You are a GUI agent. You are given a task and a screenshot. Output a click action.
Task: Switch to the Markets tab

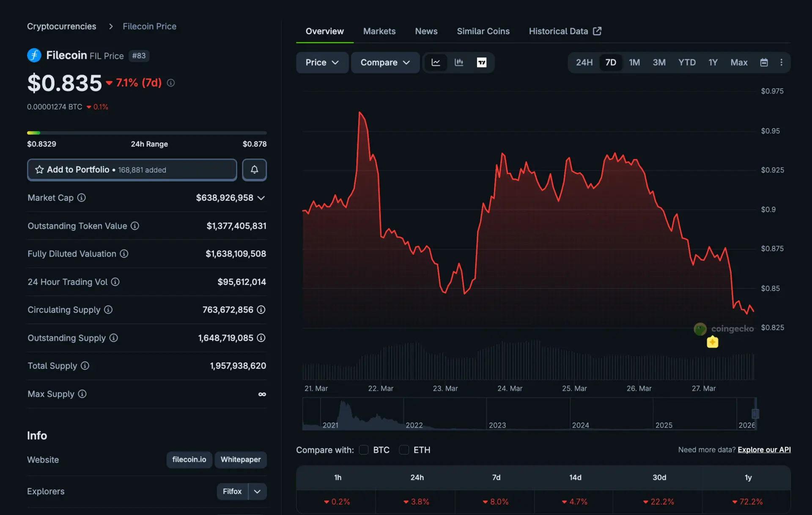coord(379,31)
